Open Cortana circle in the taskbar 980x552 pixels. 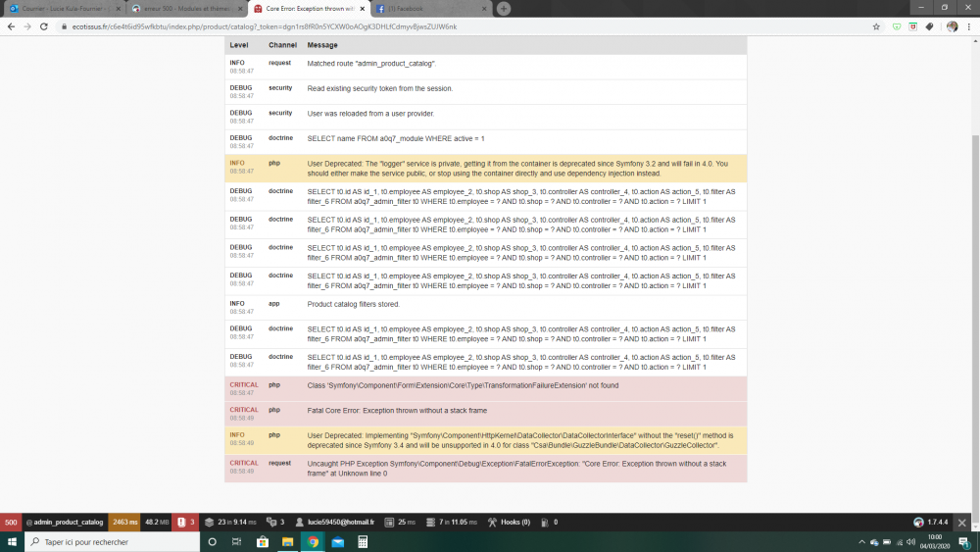pos(212,542)
